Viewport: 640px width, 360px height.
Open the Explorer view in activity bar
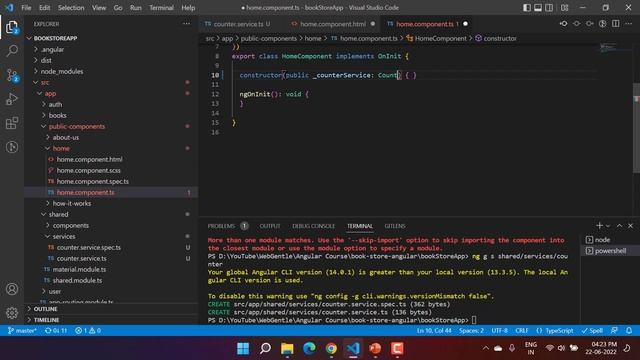(x=12, y=28)
